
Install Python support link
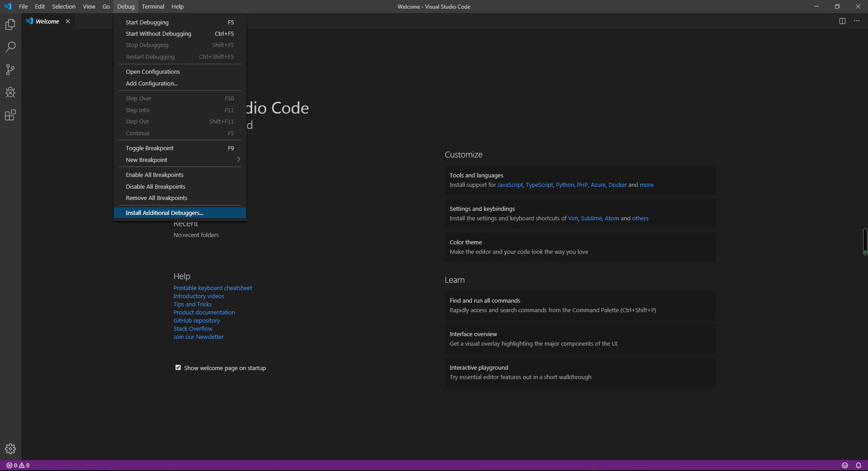point(565,185)
